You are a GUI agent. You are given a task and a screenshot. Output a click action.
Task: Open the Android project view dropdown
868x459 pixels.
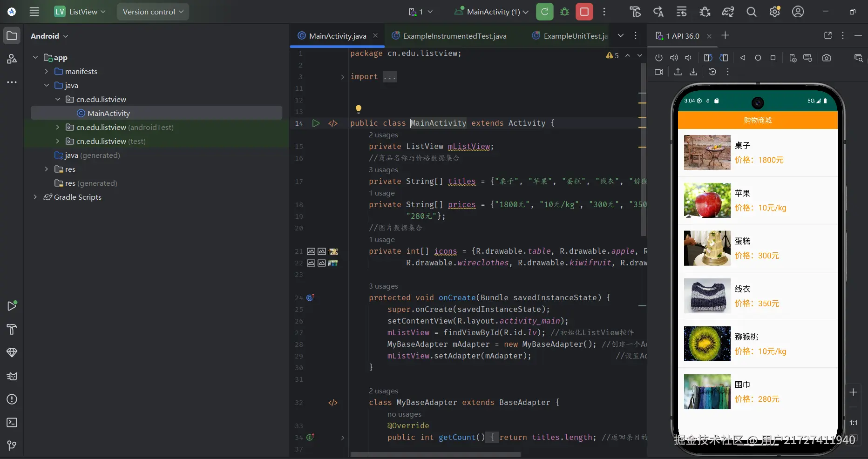point(49,36)
